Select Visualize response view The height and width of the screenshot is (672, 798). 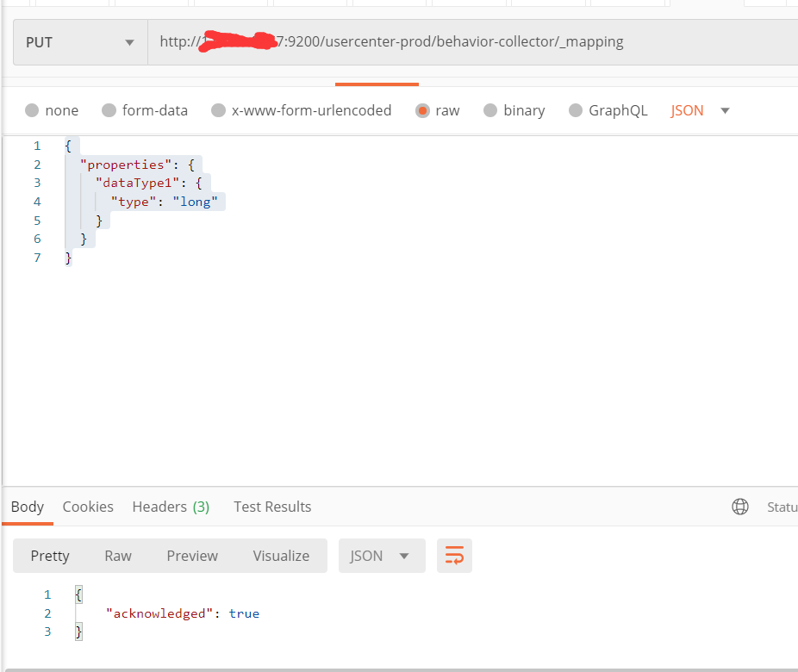tap(281, 556)
